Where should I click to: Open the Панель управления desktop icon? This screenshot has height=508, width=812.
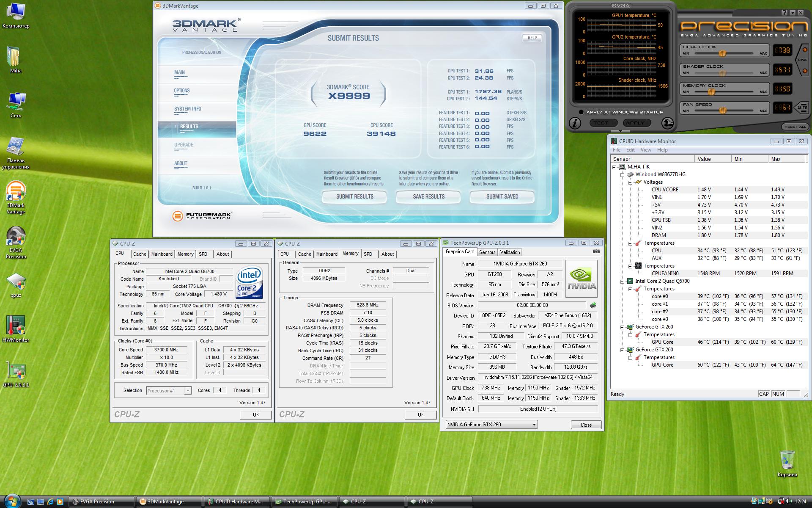(16, 153)
